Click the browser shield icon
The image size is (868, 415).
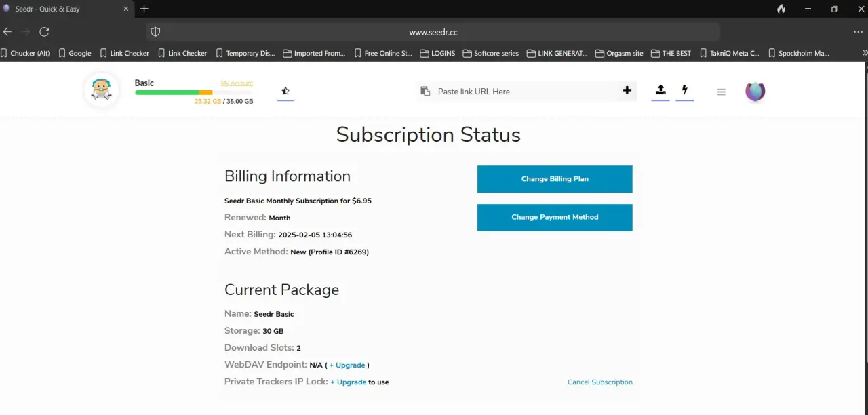tap(155, 32)
